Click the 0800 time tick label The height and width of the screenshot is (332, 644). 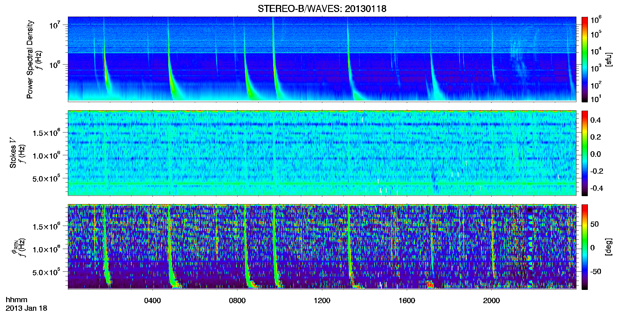coord(237,300)
